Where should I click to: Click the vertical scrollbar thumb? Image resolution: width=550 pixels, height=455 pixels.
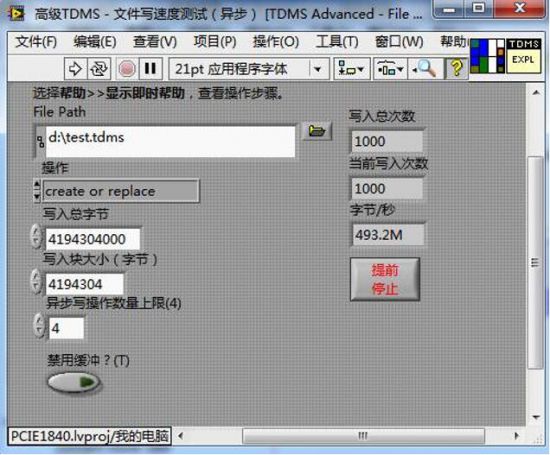tap(535, 262)
